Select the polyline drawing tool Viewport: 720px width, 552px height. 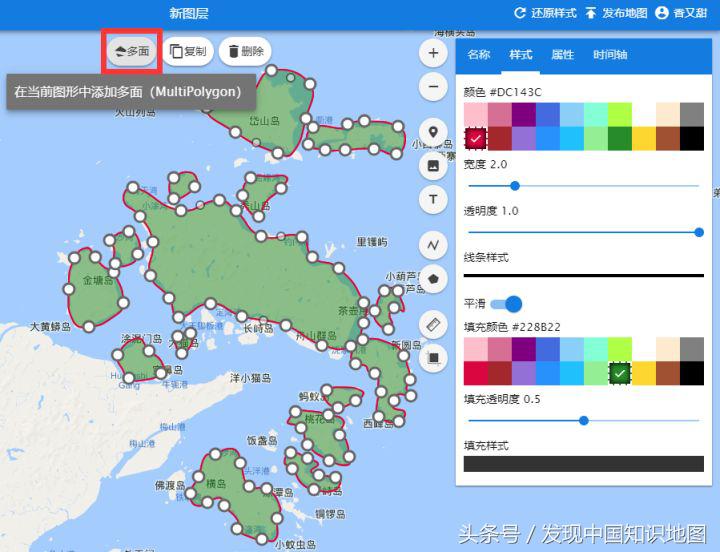(433, 245)
